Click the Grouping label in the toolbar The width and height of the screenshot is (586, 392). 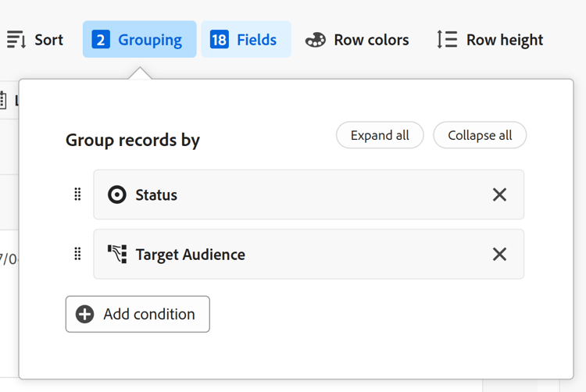click(150, 40)
